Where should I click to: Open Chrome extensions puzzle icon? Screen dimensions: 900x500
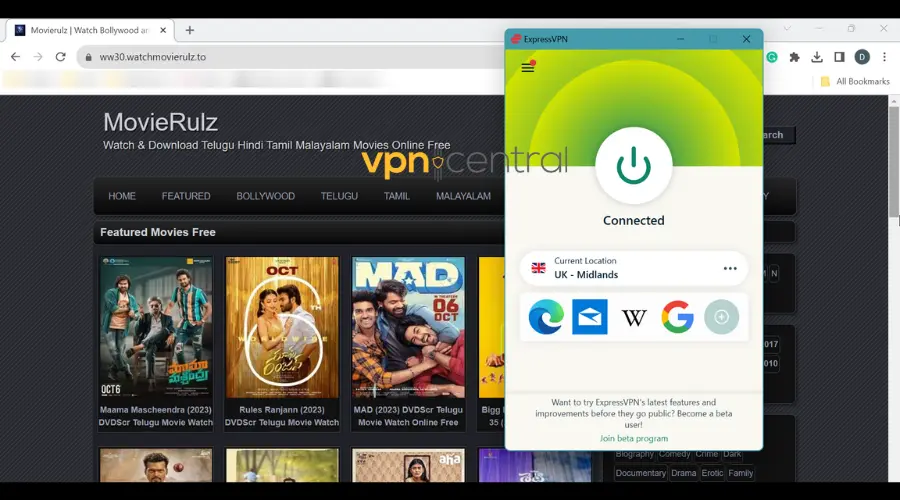tap(794, 57)
